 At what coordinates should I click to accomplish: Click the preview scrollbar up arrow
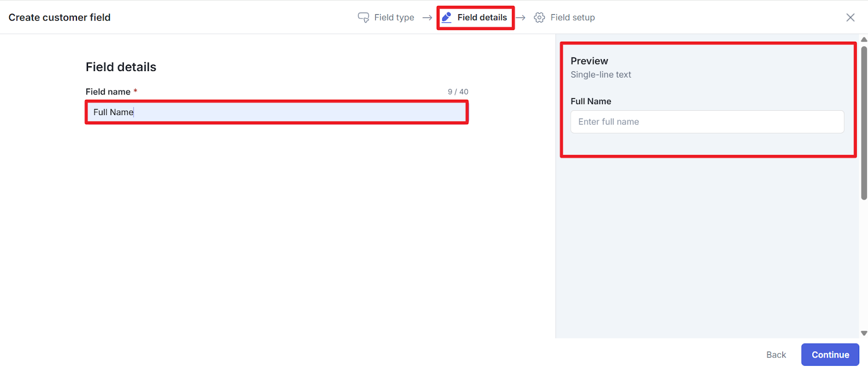click(x=864, y=40)
